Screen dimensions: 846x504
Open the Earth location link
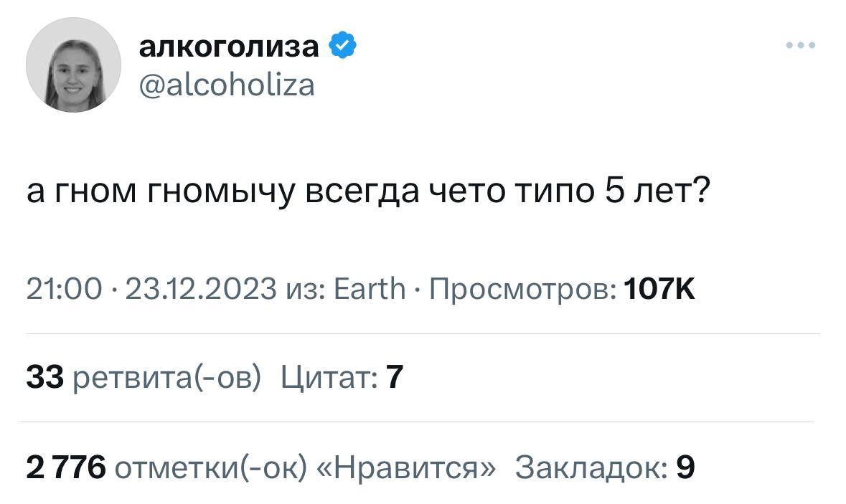(x=371, y=289)
